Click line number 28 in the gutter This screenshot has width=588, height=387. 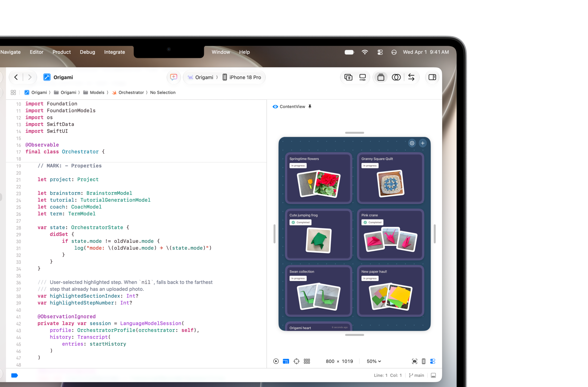18,228
